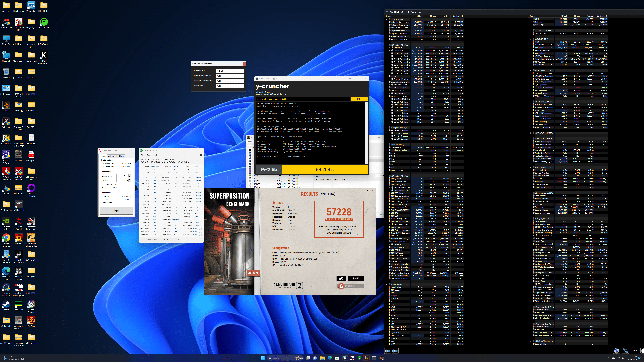Open CPUID HWMonitor desktop icon
This screenshot has height=362, width=644.
tap(6, 174)
